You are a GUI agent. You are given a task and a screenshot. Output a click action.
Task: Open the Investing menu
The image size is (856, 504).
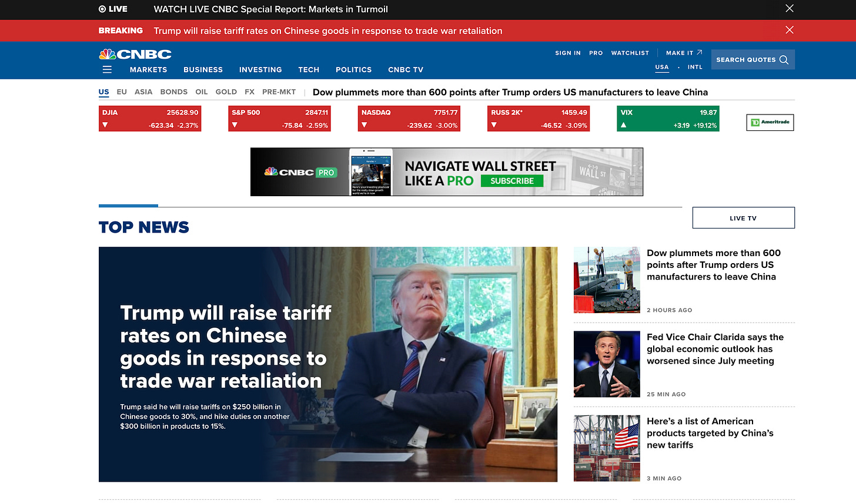(260, 69)
